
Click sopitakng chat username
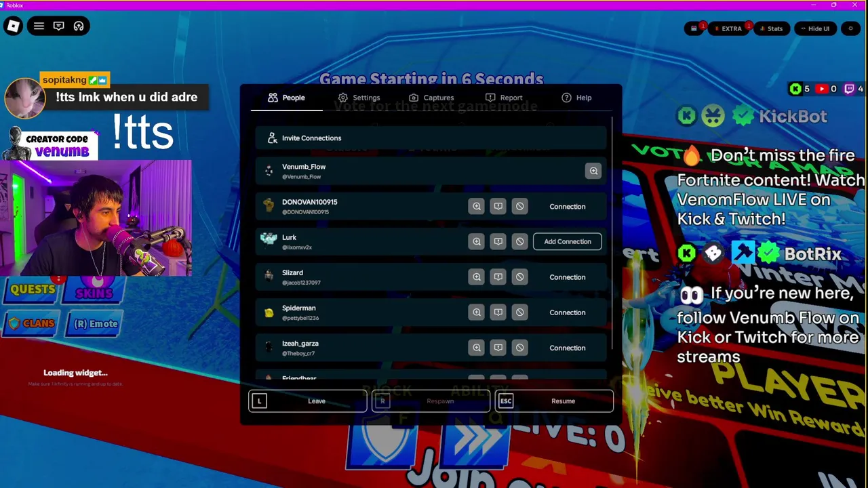64,80
